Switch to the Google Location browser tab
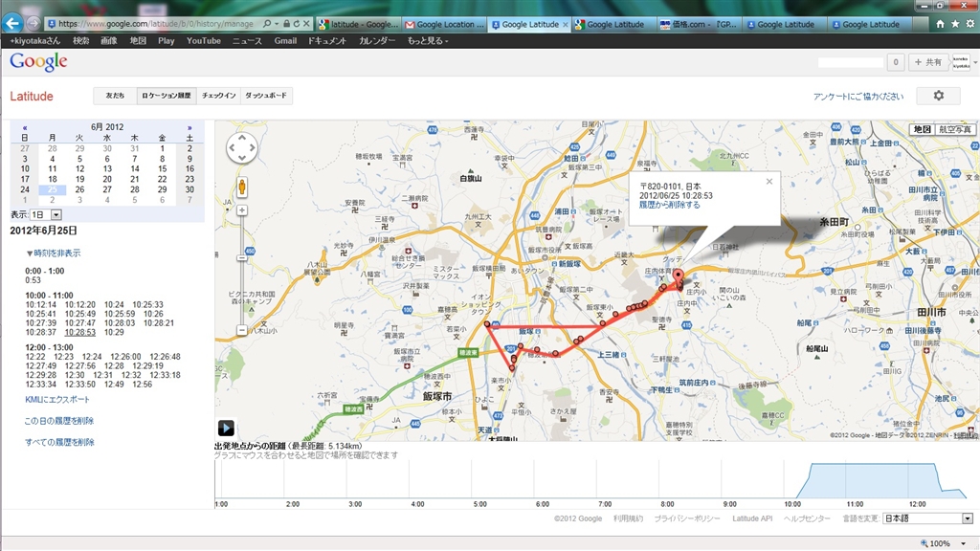Image resolution: width=980 pixels, height=551 pixels. (x=444, y=24)
